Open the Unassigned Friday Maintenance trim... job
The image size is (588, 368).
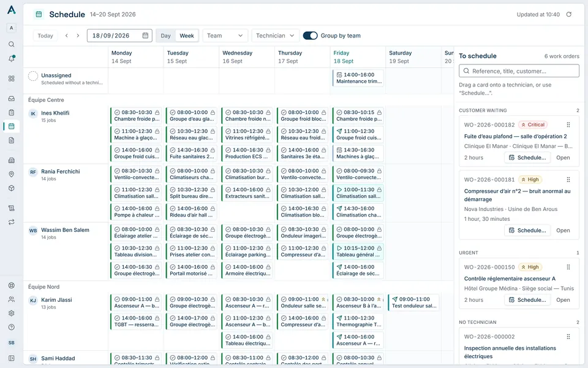[x=358, y=78]
